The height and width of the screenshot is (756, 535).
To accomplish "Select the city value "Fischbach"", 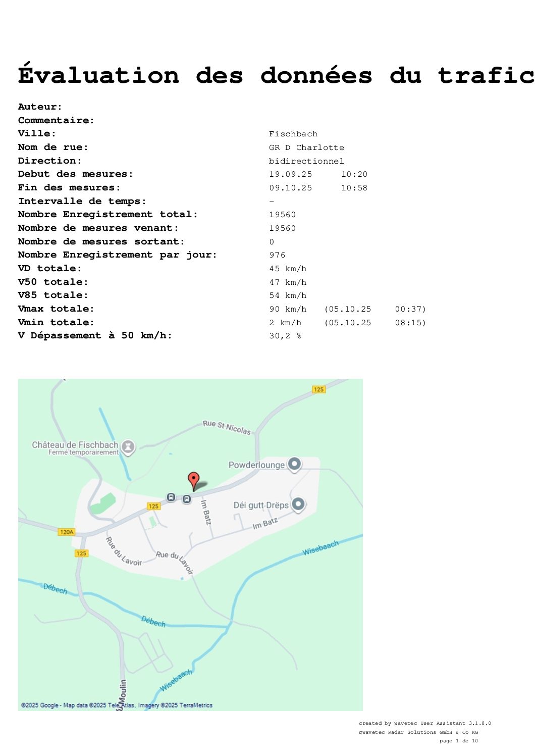I will tap(293, 134).
